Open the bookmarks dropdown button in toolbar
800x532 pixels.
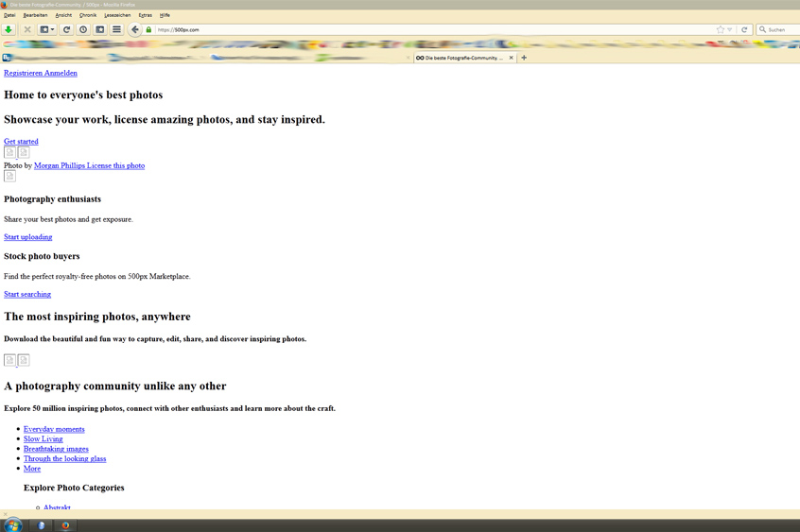coord(47,29)
